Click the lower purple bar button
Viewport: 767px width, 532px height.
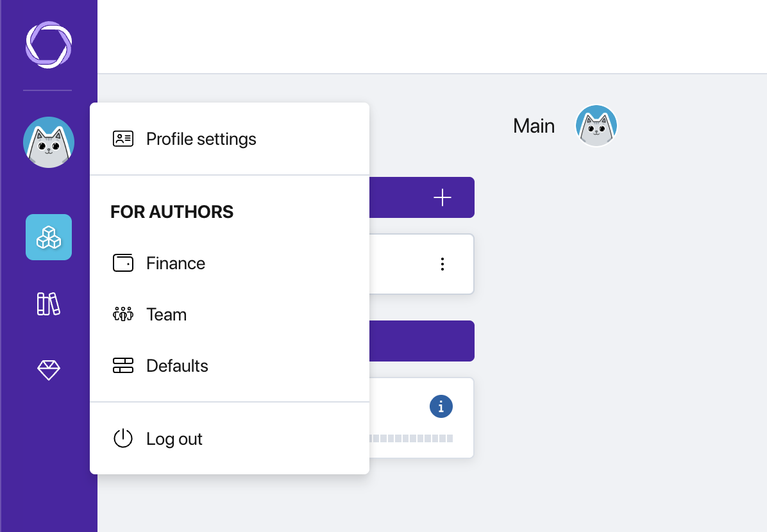[421, 341]
